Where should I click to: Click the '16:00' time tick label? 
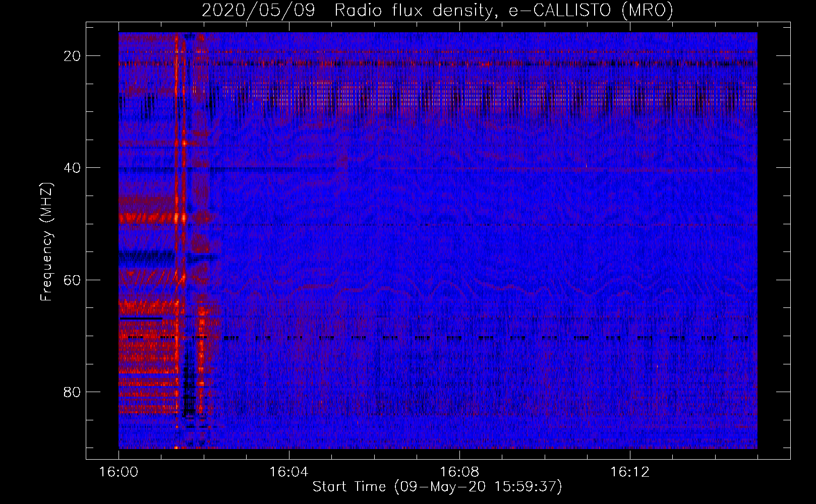click(x=119, y=472)
